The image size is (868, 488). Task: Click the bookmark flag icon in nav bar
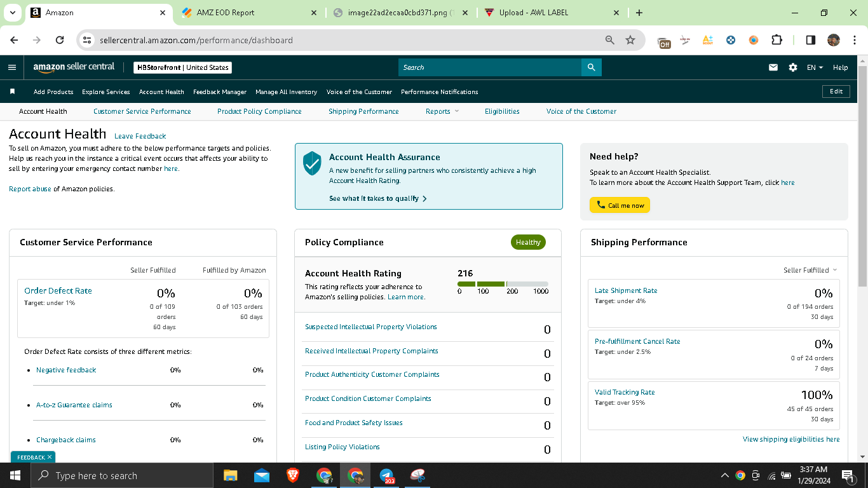tap(12, 91)
